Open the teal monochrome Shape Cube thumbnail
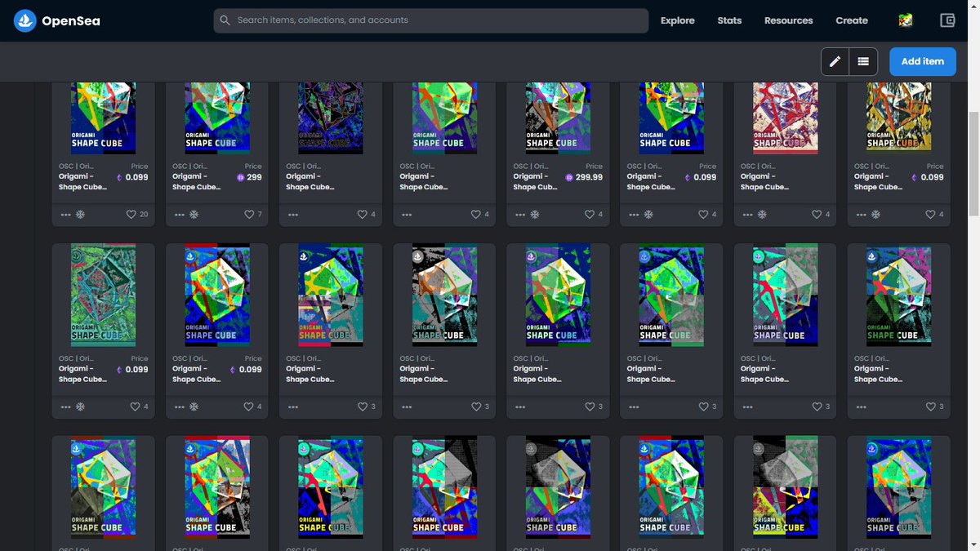This screenshot has height=551, width=980. (x=103, y=295)
